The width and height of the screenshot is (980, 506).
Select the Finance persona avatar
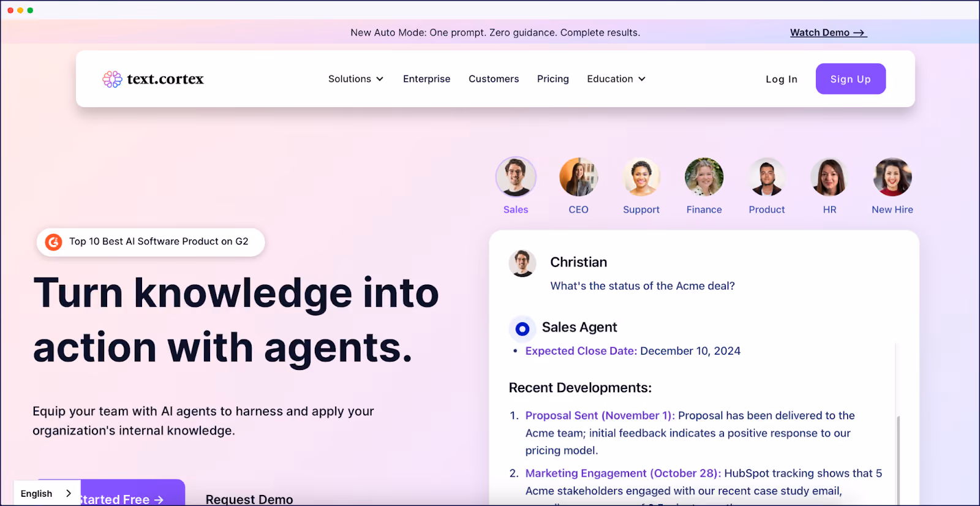(x=704, y=177)
